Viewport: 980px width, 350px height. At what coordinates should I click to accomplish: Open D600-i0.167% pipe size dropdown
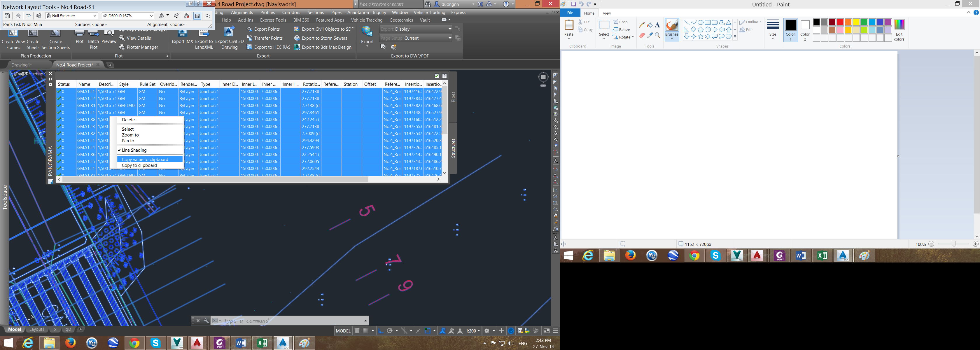click(127, 16)
